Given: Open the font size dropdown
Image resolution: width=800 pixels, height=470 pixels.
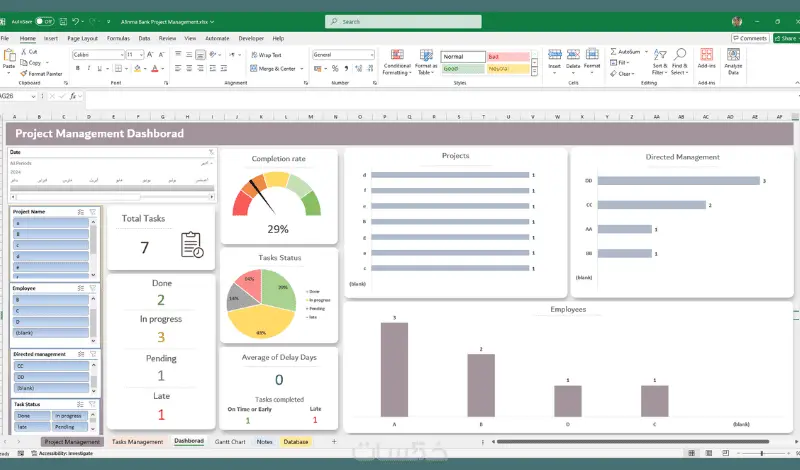Looking at the screenshot, I should click(141, 55).
